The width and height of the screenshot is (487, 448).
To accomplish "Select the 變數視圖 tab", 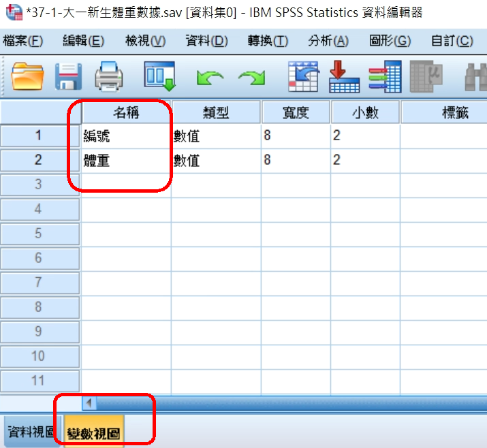I will (94, 432).
